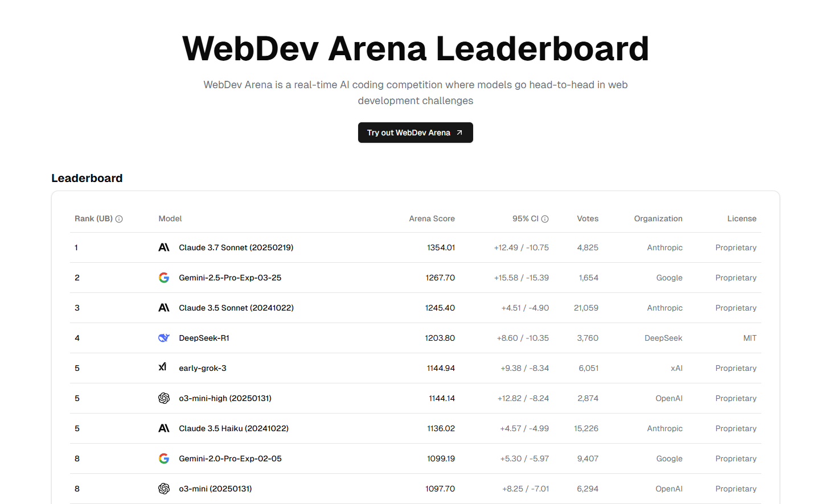
Task: Click the OpenAI logo beside o3-mini (20250131)
Action: click(x=164, y=489)
